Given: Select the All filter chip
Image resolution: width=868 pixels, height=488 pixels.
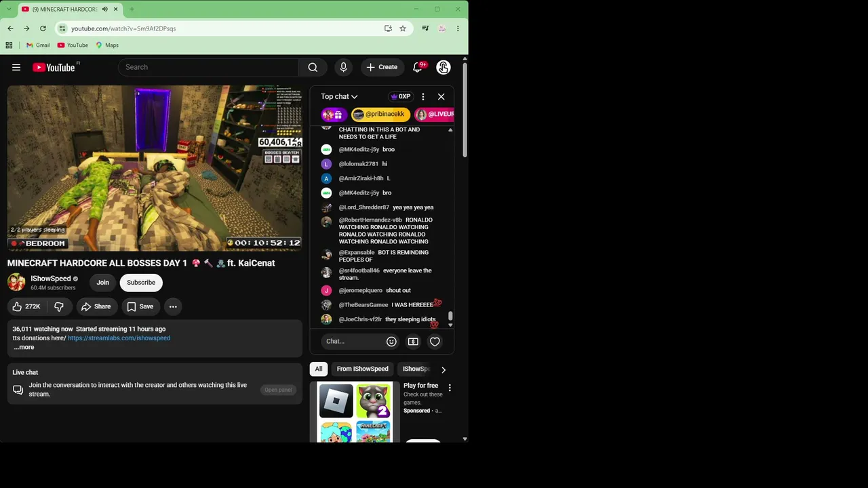Looking at the screenshot, I should [x=319, y=369].
